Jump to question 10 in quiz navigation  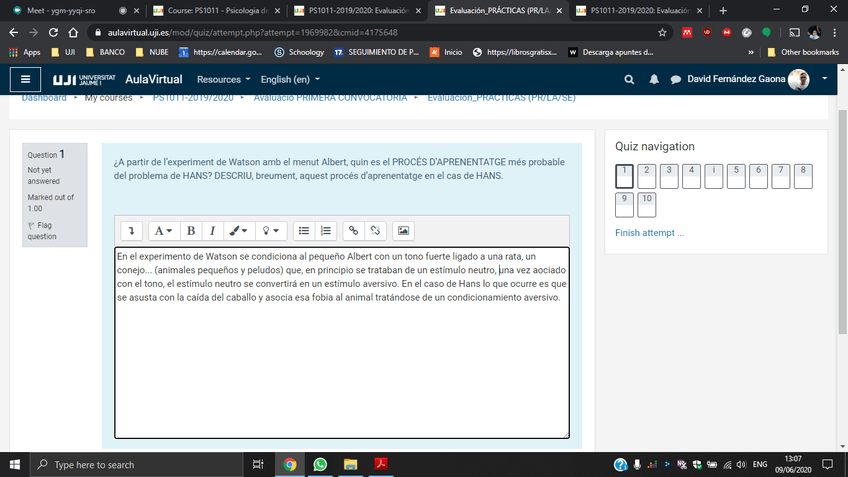pos(646,205)
